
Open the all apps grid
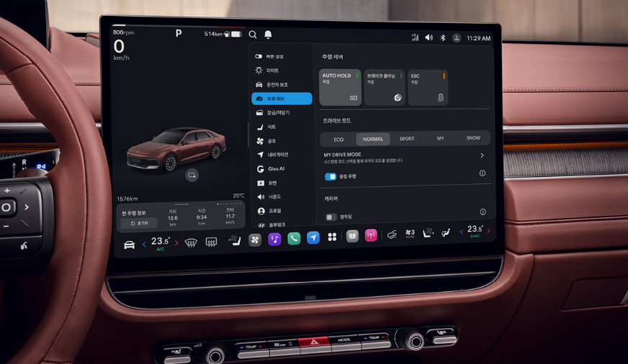[x=332, y=237]
